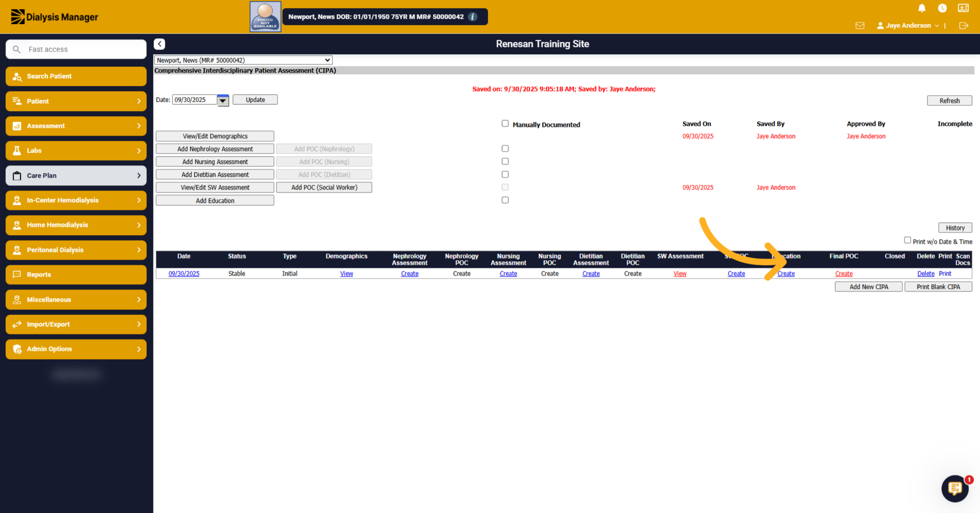Open the notifications bell icon
Viewport: 980px width, 513px height.
click(922, 8)
